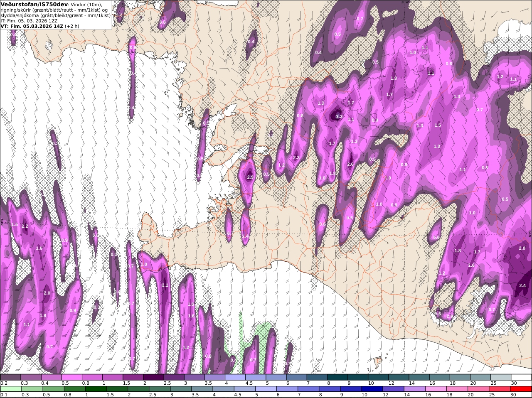Click the VT valid time 14Z line
Screen dimensions: 532x398
click(x=40, y=26)
